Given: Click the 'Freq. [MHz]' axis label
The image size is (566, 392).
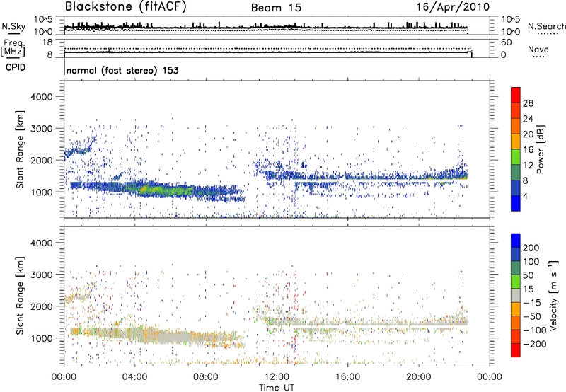Looking at the screenshot, I should (13, 48).
